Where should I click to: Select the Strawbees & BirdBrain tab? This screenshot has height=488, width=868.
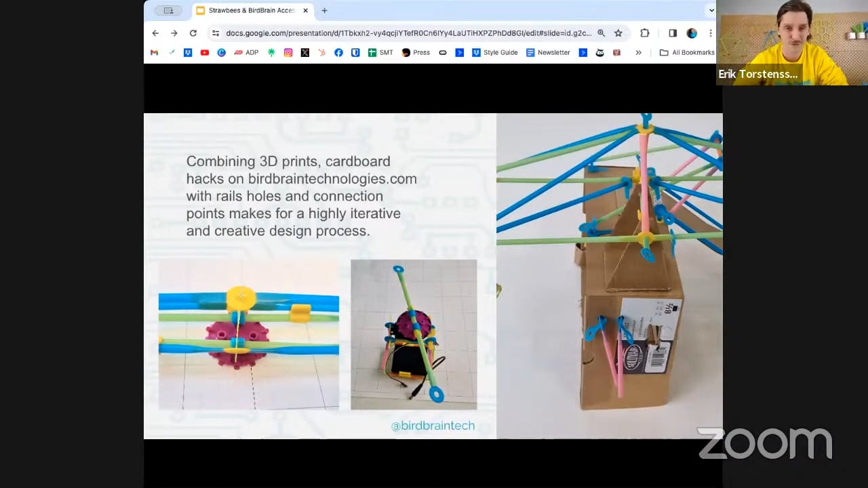[248, 10]
